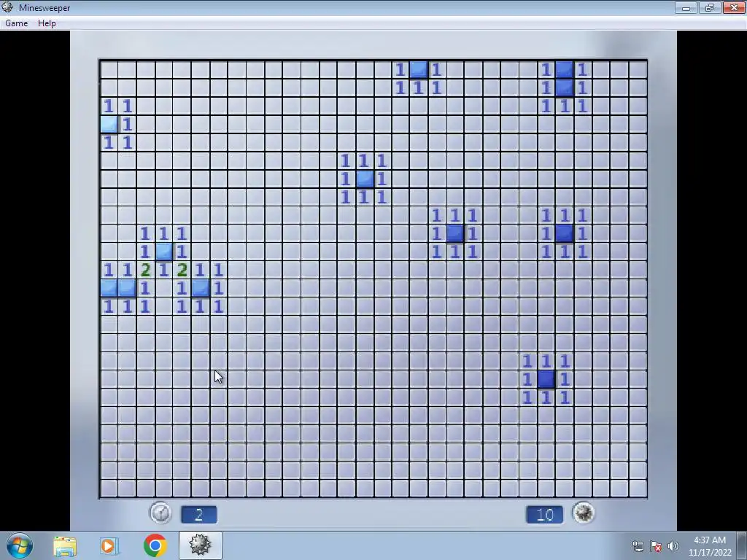The width and height of the screenshot is (747, 560).
Task: Close the Minesweeper window
Action: pyautogui.click(x=734, y=7)
